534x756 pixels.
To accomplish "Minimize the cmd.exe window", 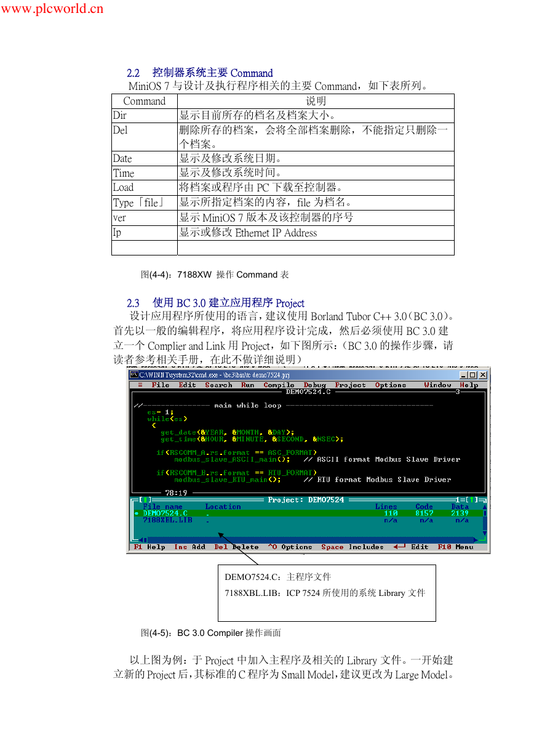I will [464, 374].
